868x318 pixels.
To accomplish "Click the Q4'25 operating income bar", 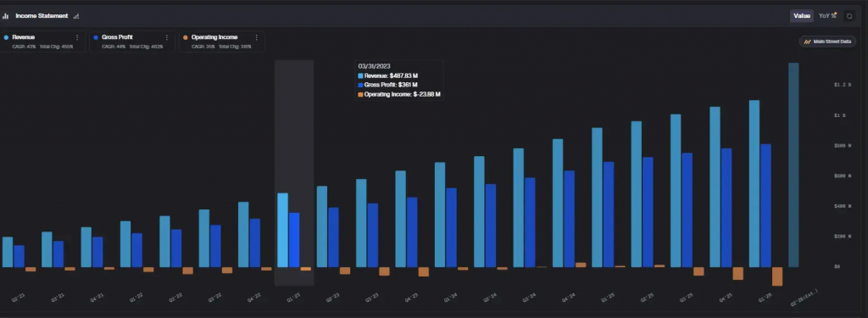I will (738, 273).
